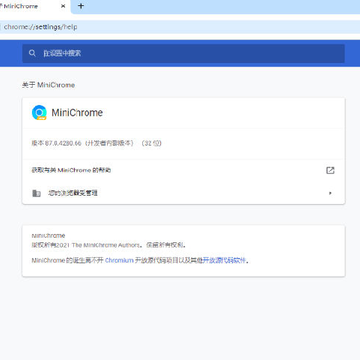Select version 87.0.4280.66 text
The height and width of the screenshot is (360, 360).
tap(96, 143)
